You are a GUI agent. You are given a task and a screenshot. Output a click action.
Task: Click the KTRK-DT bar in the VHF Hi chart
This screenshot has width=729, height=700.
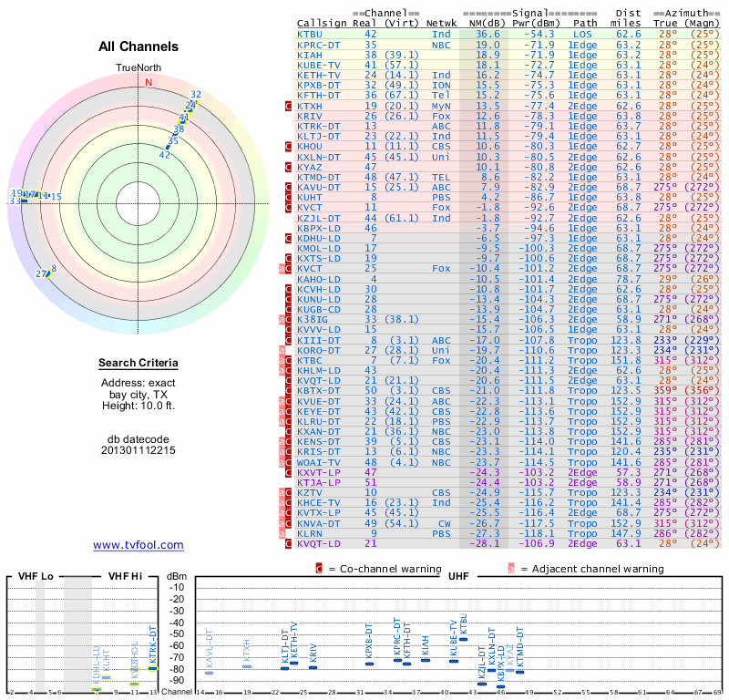click(x=153, y=668)
